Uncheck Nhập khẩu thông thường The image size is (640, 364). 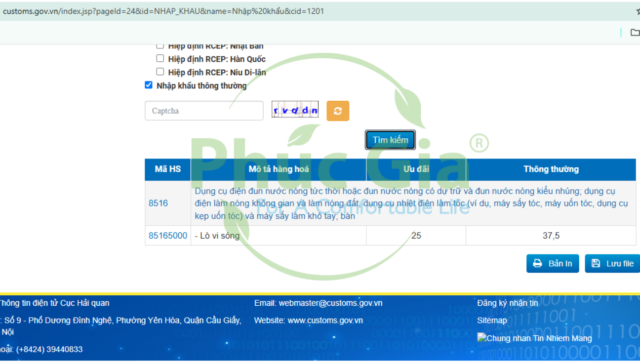149,85
